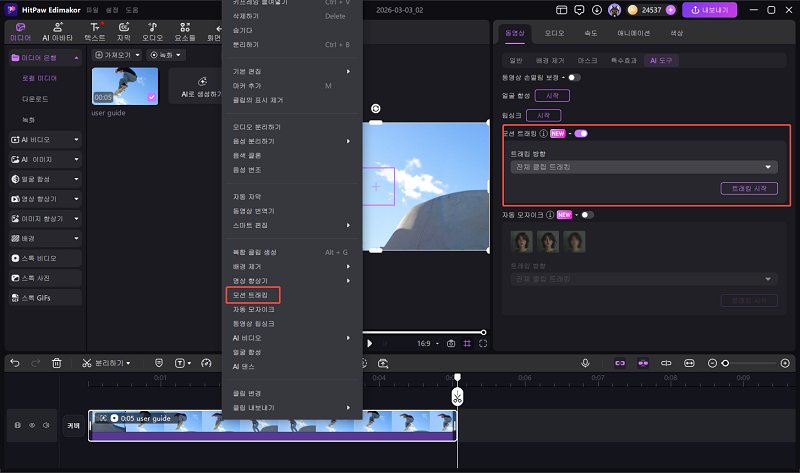This screenshot has width=800, height=473.
Task: Toggle track mute speaker icon
Action: point(46,425)
